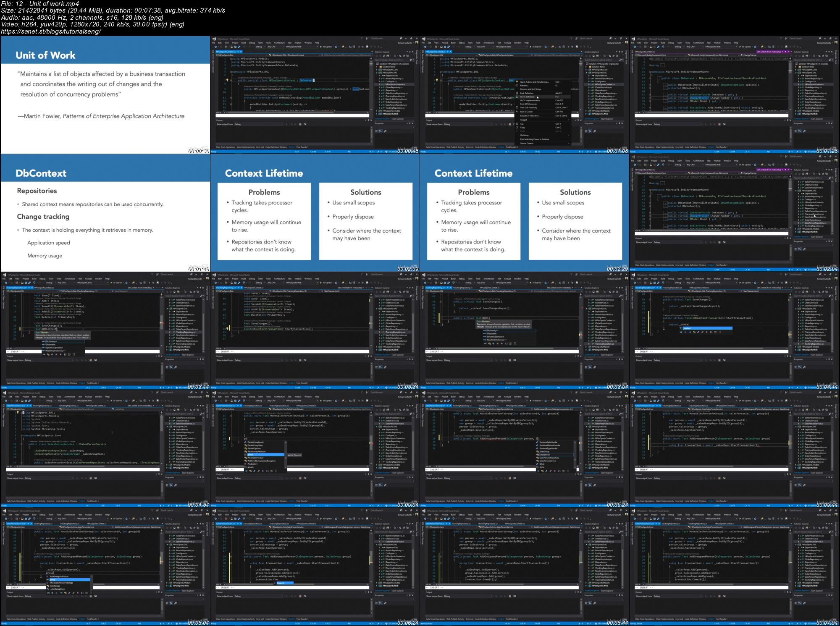This screenshot has height=626, width=840.
Task: Select the frame stamped 00:06:04
Action: (105, 567)
